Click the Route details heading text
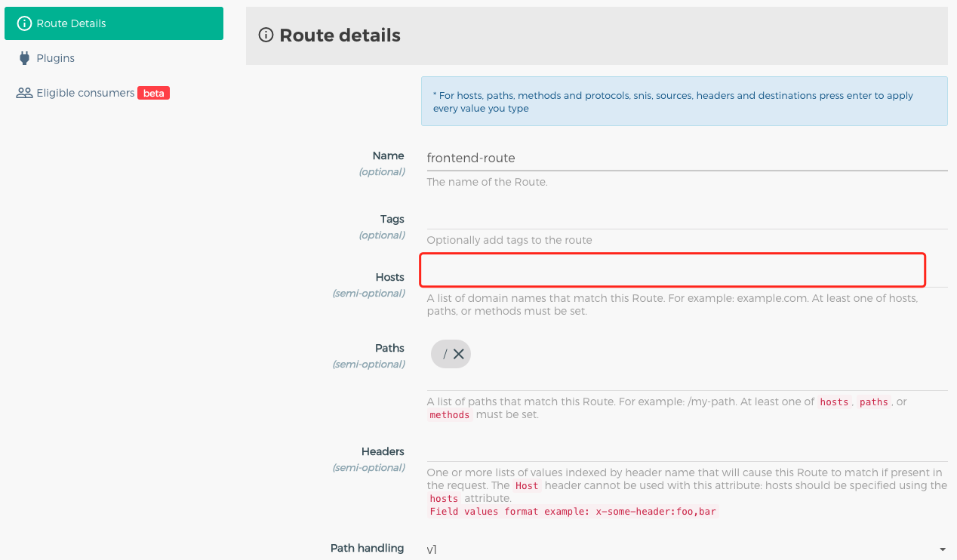957x560 pixels. point(340,35)
